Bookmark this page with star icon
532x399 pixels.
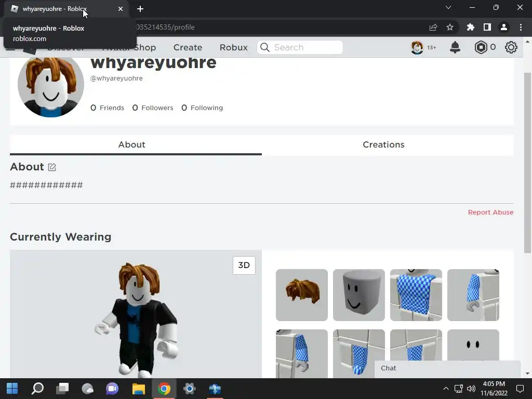point(450,27)
